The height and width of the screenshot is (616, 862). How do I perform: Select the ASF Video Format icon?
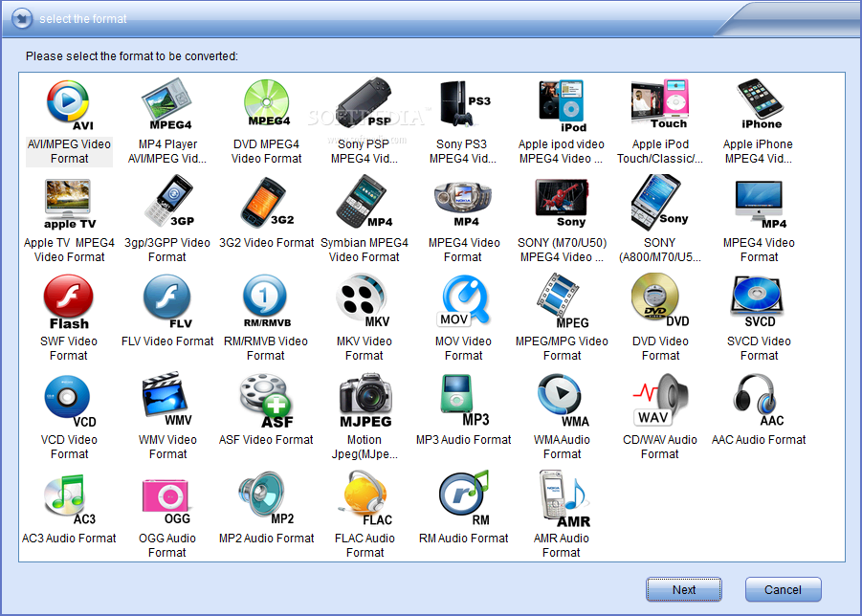click(266, 401)
